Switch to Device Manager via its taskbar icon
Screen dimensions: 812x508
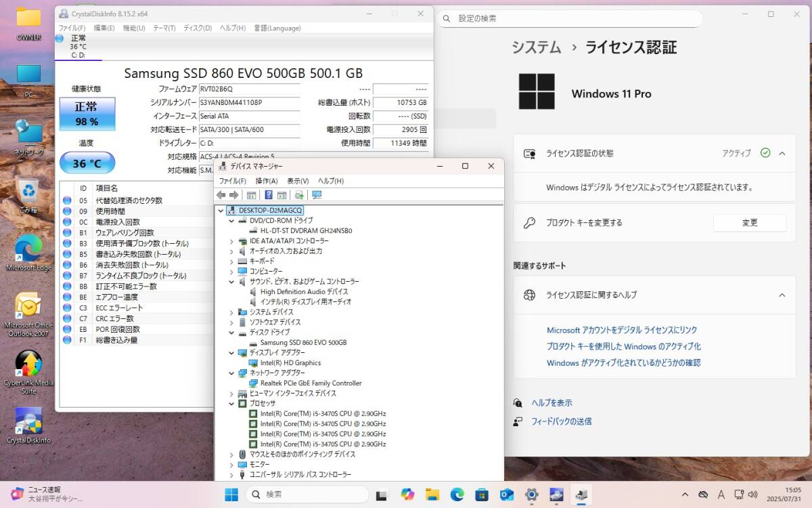tap(581, 494)
